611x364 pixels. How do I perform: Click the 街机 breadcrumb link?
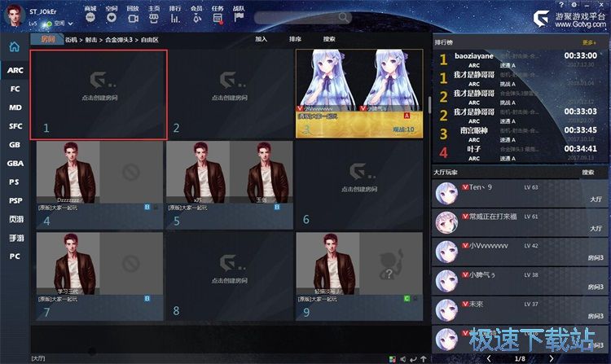click(x=72, y=40)
